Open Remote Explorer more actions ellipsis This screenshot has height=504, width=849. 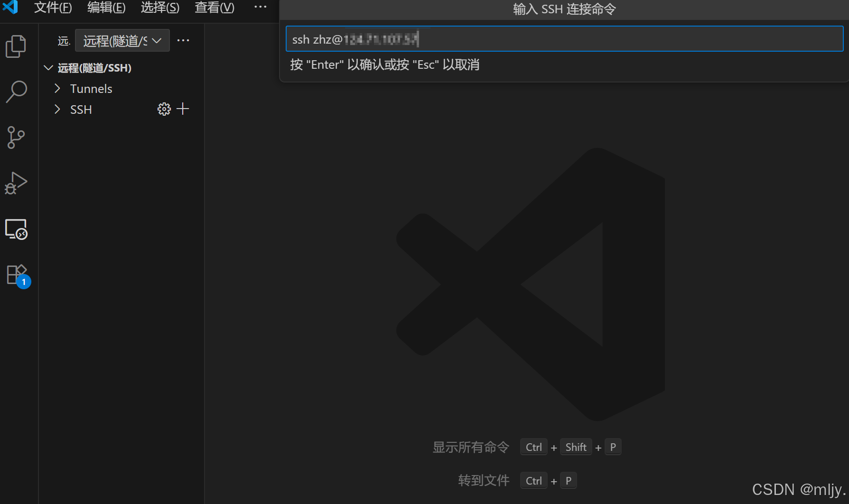click(183, 41)
